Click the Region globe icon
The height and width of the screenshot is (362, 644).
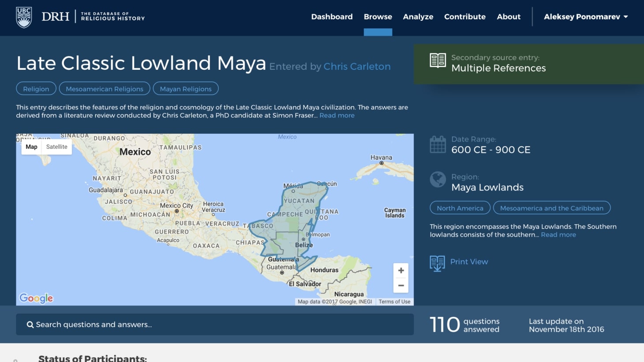point(438,179)
